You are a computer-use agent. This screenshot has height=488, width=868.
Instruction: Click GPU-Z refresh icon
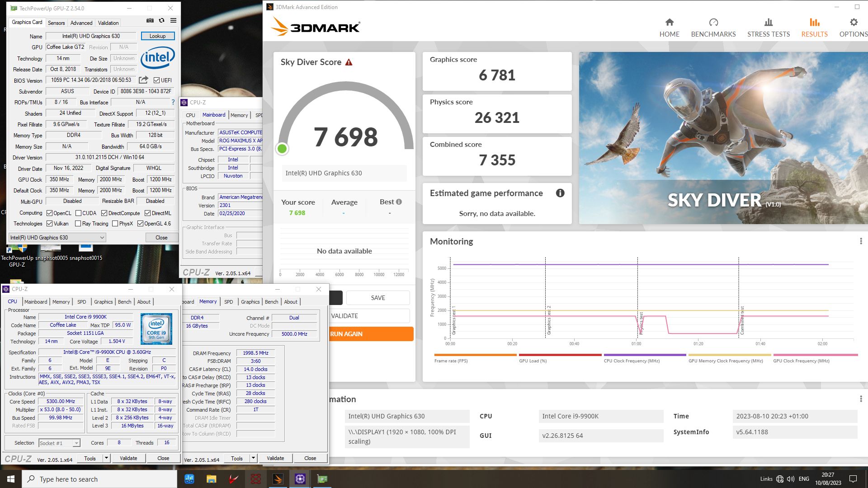point(161,21)
